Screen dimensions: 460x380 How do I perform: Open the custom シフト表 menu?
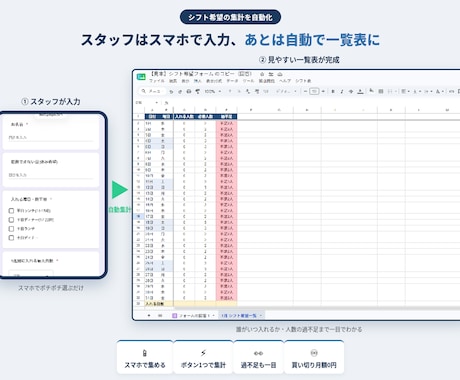point(303,81)
